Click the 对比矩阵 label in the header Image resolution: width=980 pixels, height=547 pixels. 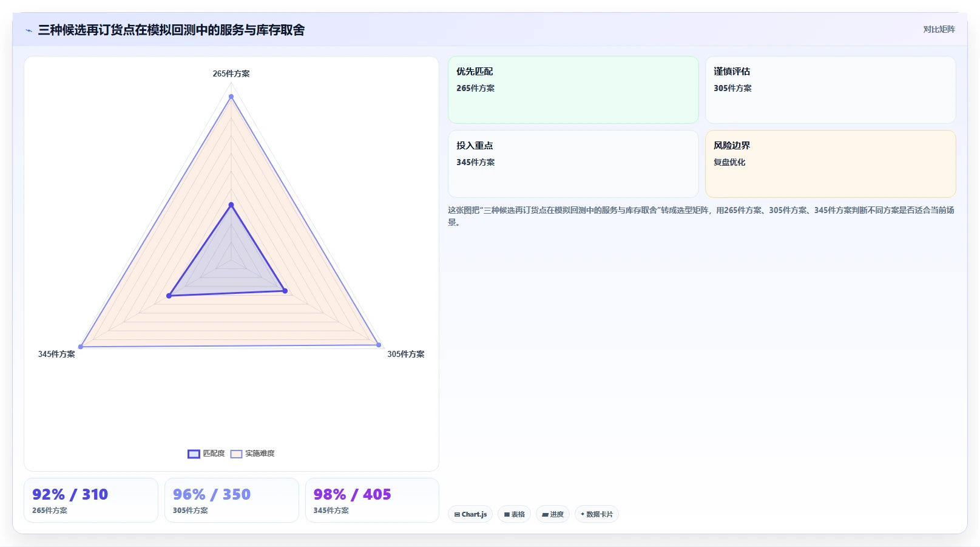pyautogui.click(x=939, y=29)
